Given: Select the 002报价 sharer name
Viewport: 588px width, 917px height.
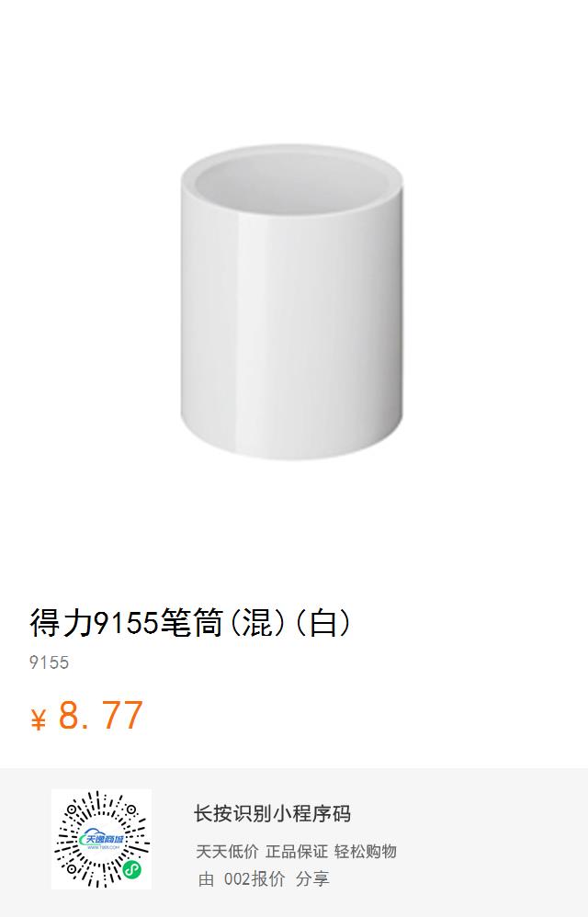Looking at the screenshot, I should 254,879.
